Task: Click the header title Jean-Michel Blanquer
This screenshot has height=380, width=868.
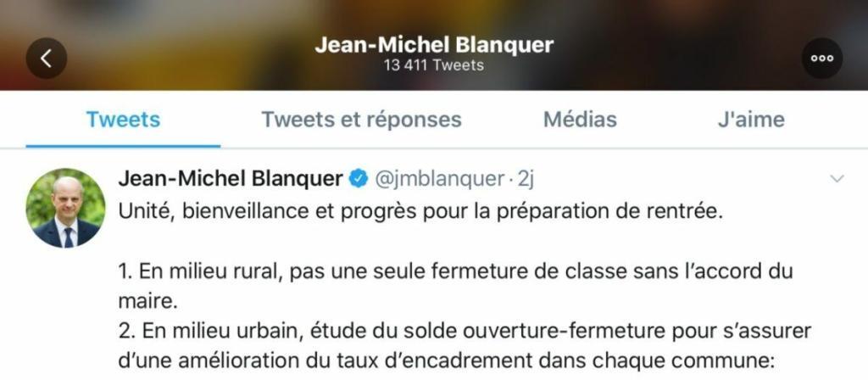Action: [434, 45]
